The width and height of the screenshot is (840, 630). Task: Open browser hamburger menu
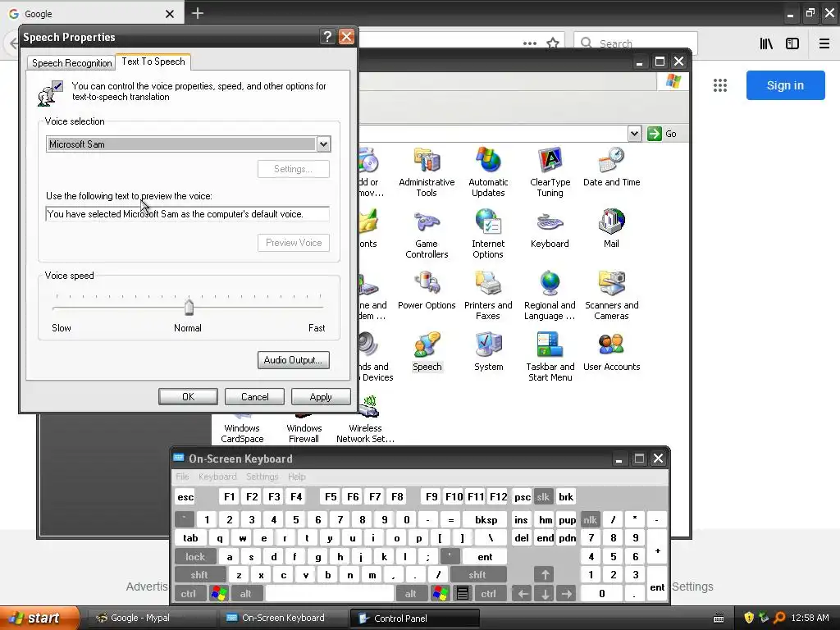pyautogui.click(x=824, y=43)
